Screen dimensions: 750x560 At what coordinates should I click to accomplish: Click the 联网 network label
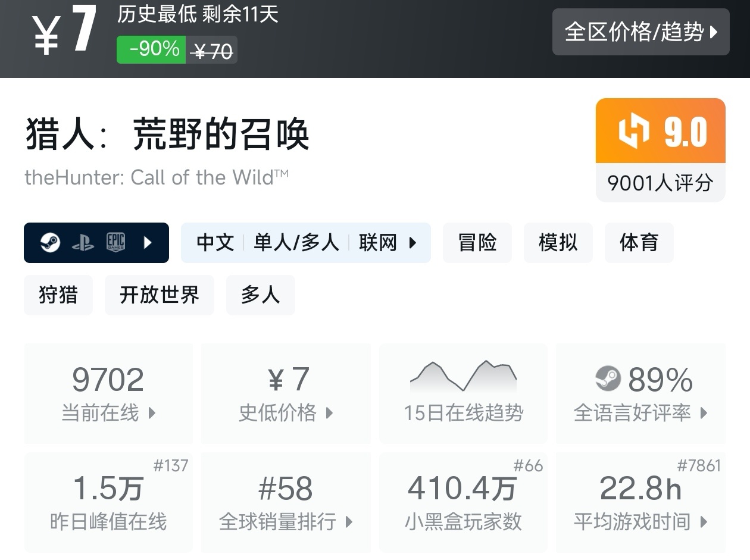[378, 243]
